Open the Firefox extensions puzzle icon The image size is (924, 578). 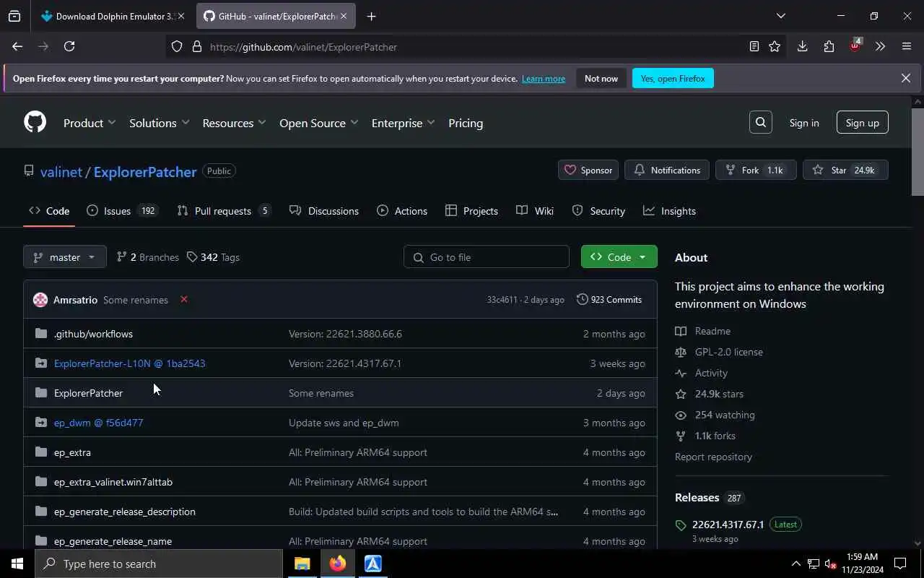click(829, 46)
